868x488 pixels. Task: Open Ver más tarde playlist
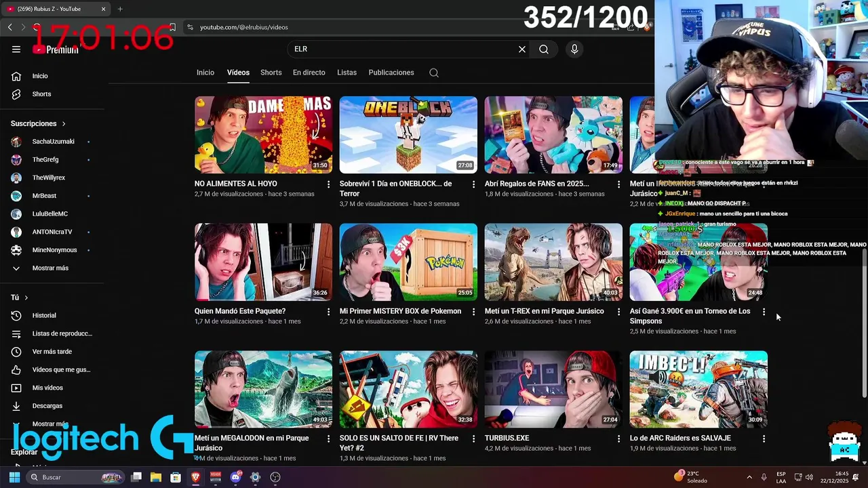pyautogui.click(x=52, y=352)
